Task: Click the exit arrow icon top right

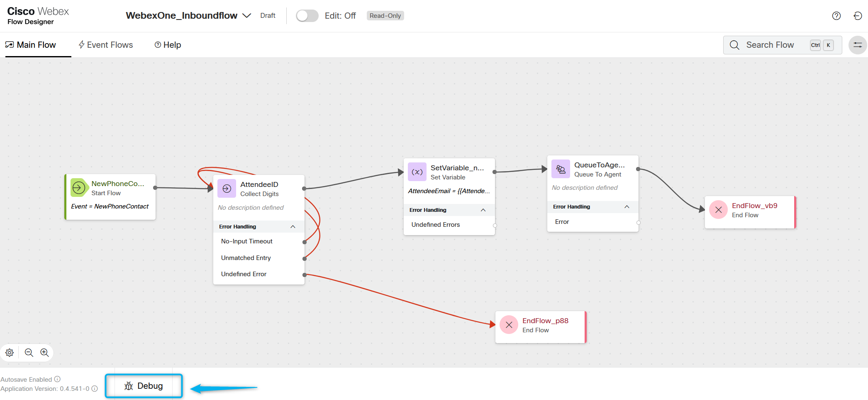Action: click(858, 16)
